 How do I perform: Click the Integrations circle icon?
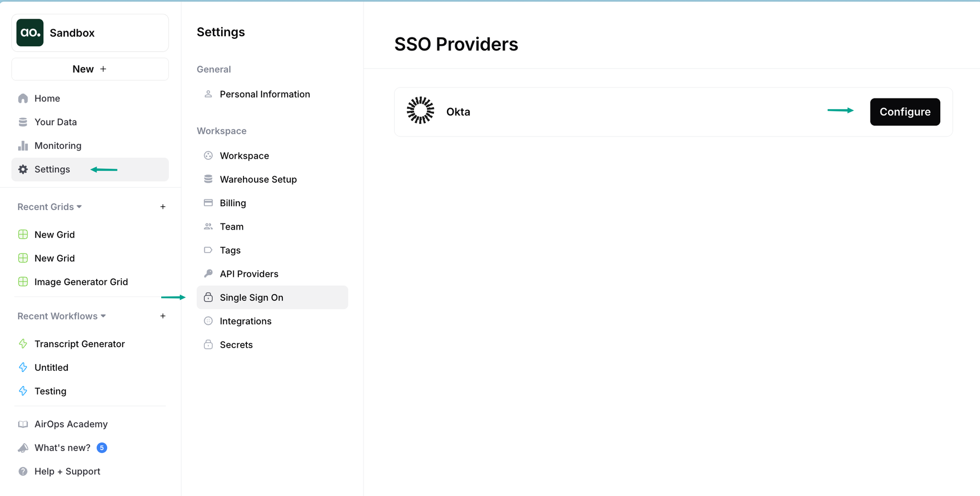pos(208,321)
